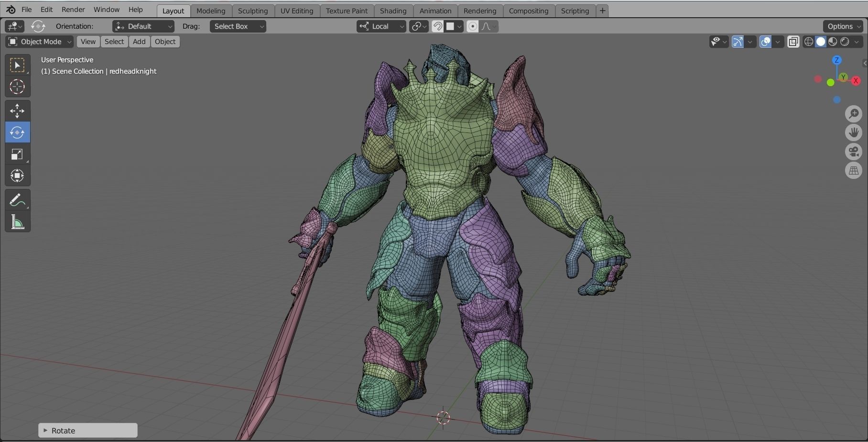Enable X-ray toggle in the header
The width and height of the screenshot is (868, 442).
tap(793, 42)
